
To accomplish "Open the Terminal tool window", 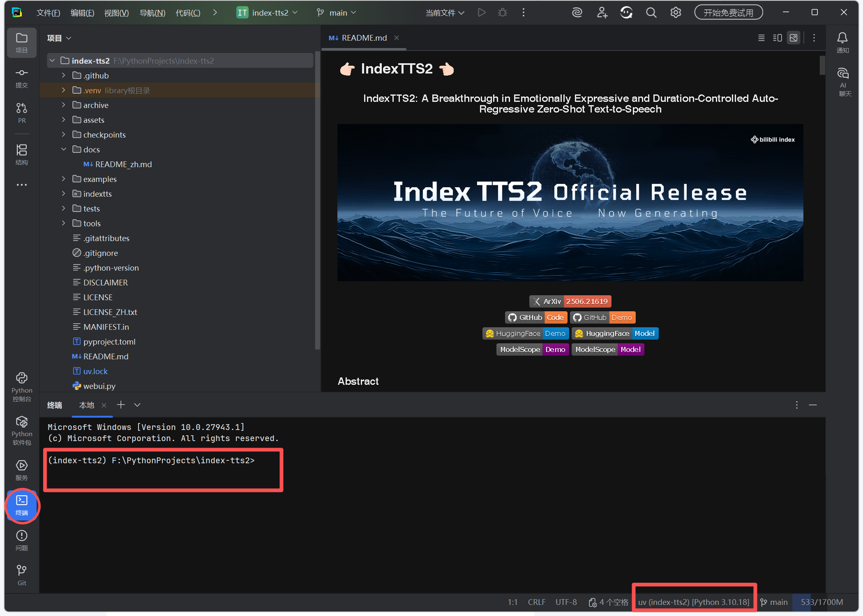I will [22, 506].
